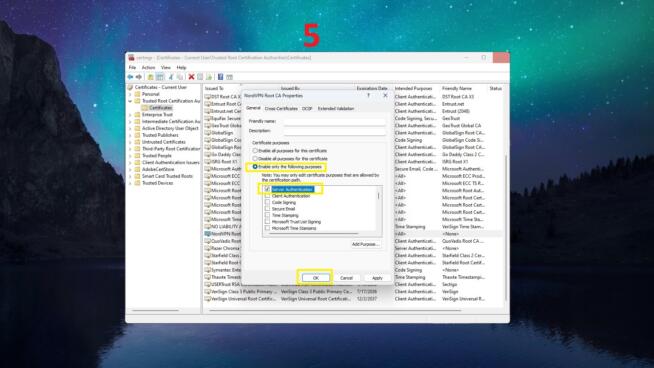Switch to the Cross-Certificates tab
This screenshot has width=654, height=368.
pyautogui.click(x=281, y=108)
